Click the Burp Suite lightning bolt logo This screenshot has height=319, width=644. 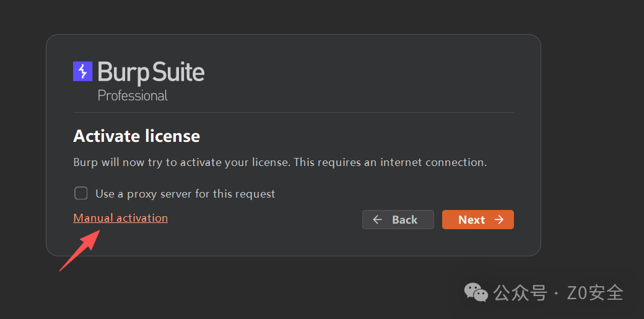82,71
